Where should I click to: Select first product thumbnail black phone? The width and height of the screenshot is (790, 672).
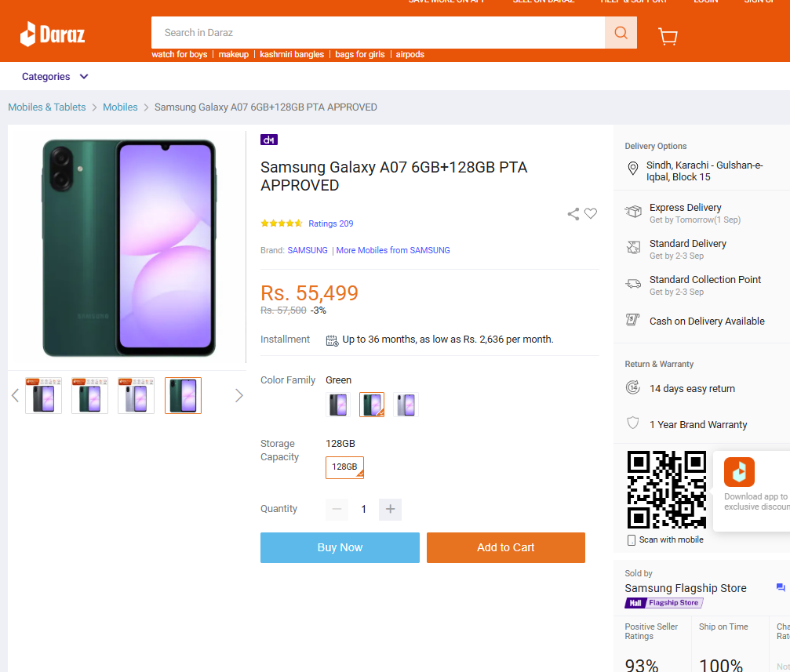43,395
